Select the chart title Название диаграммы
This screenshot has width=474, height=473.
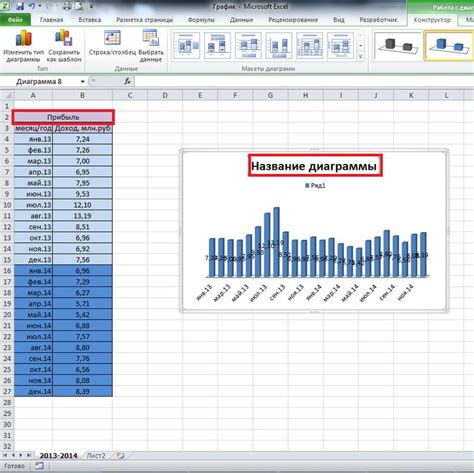(x=314, y=166)
